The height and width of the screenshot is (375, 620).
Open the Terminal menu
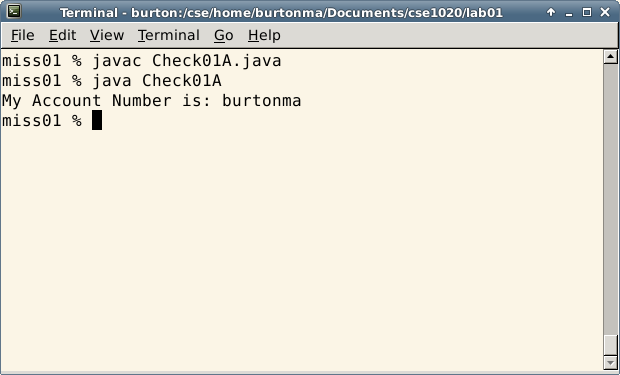pyautogui.click(x=168, y=36)
